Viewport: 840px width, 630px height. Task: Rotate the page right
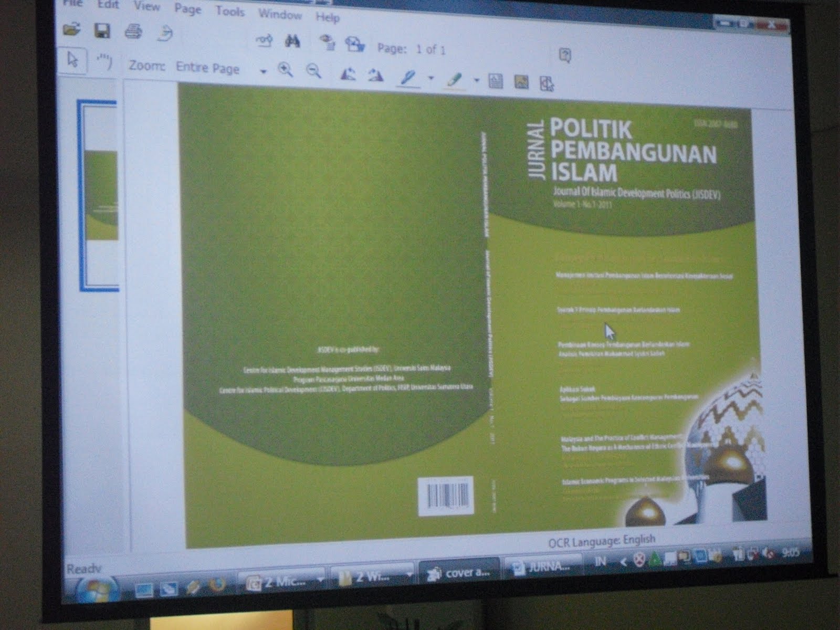(x=375, y=76)
